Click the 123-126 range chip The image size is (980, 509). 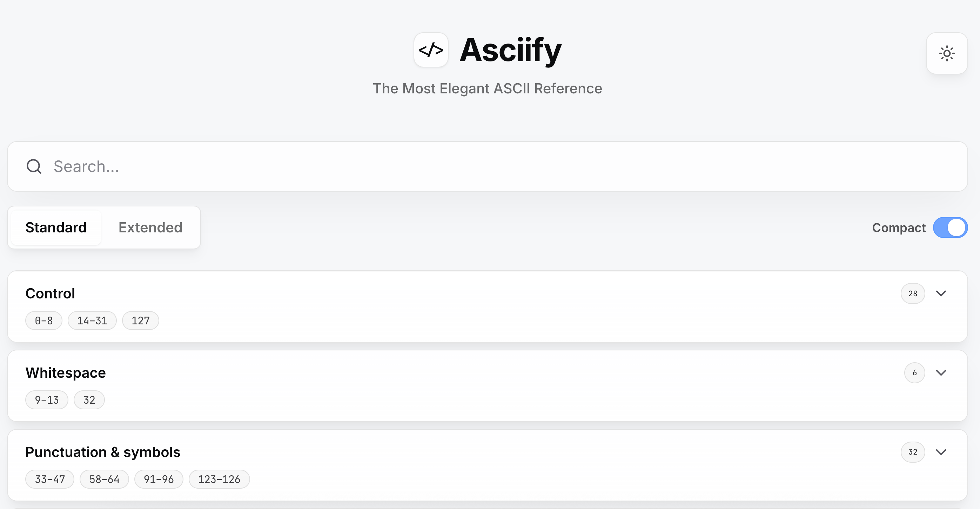(219, 479)
